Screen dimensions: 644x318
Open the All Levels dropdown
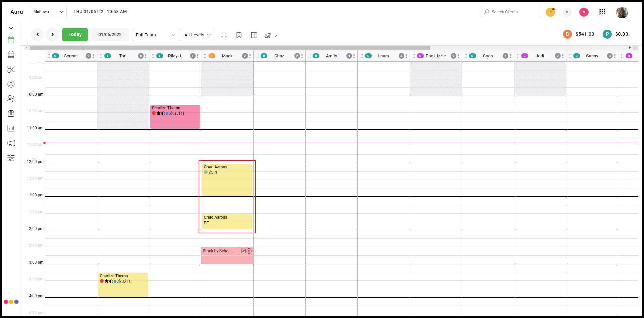197,35
